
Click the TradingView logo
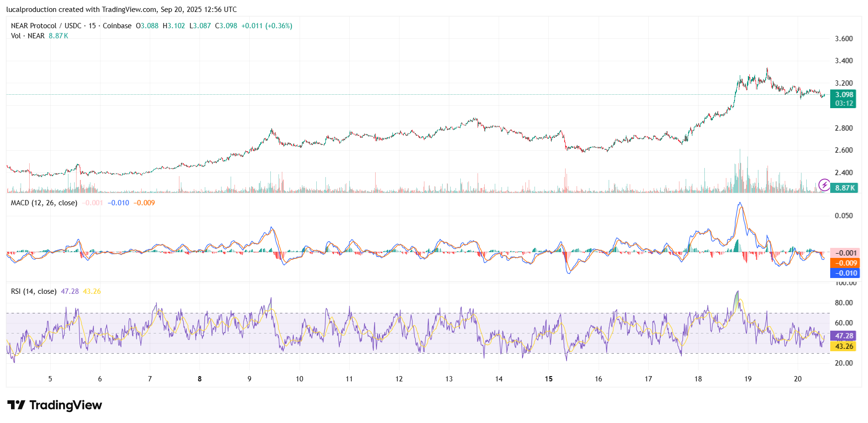[55, 405]
